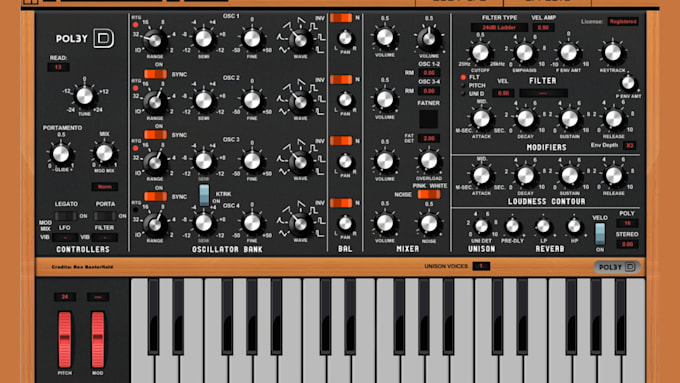
Task: Click the License Registered label
Action: pyautogui.click(x=623, y=21)
